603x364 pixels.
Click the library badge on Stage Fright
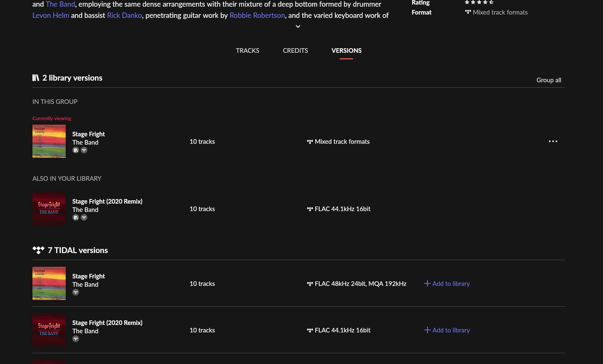(76, 150)
